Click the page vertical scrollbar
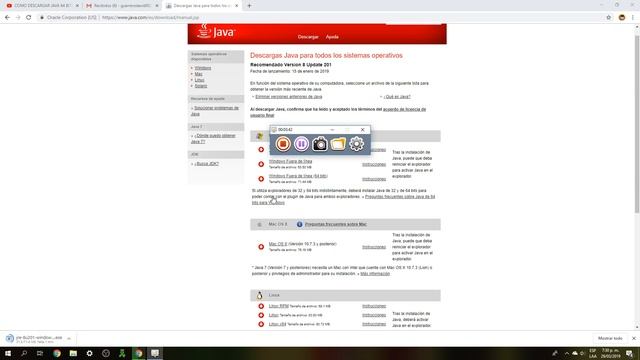 (637, 123)
